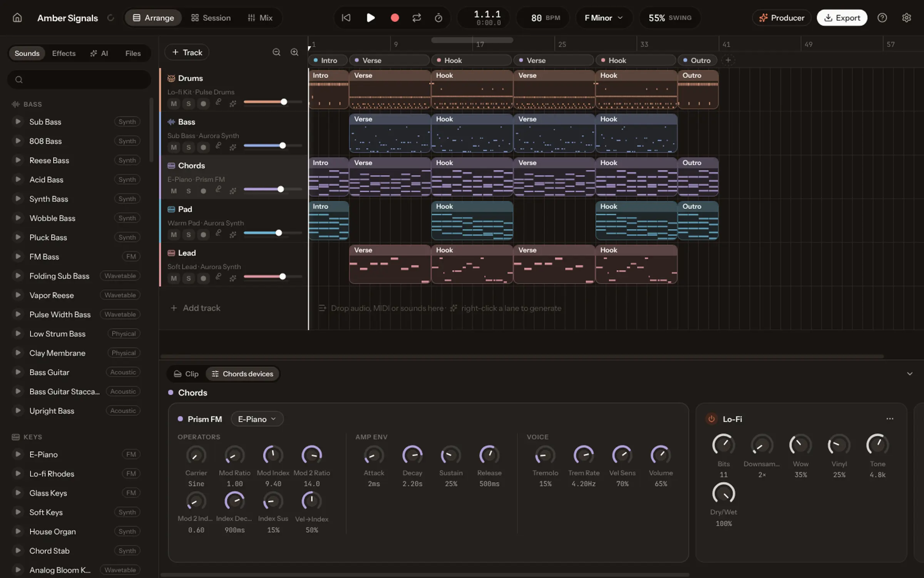This screenshot has width=924, height=578.
Task: Click the sound search field
Action: pos(79,79)
